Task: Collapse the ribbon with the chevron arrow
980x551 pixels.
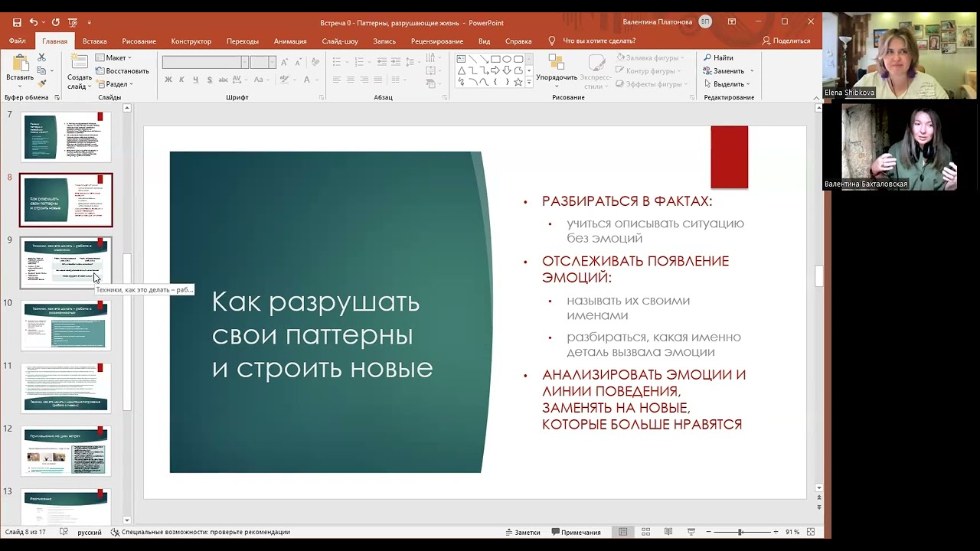Action: pos(816,97)
